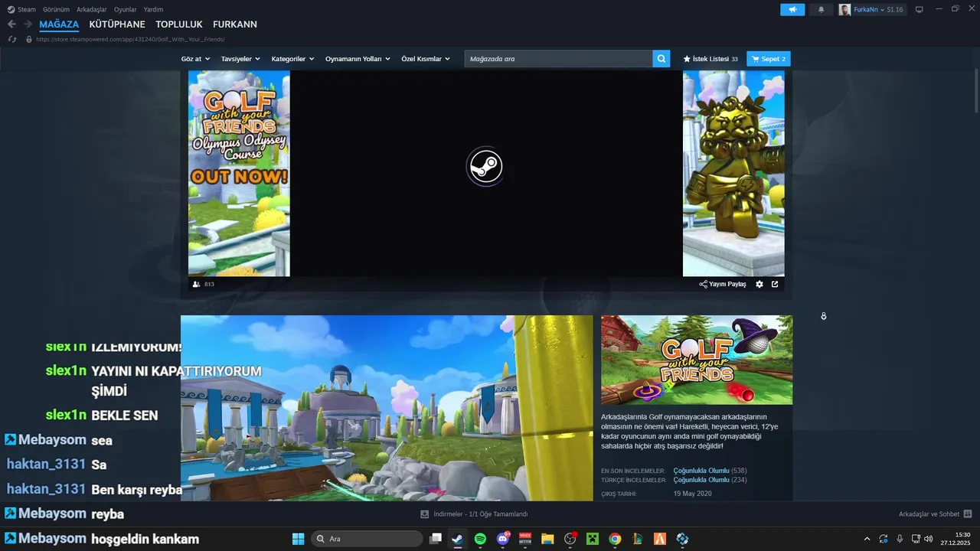Click the Windows taskbar Ara search box

(367, 539)
